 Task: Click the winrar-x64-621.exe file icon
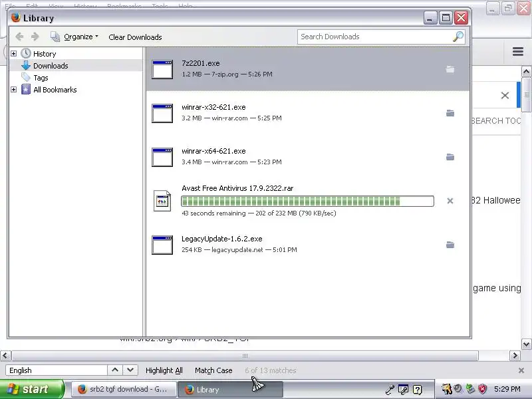click(162, 157)
